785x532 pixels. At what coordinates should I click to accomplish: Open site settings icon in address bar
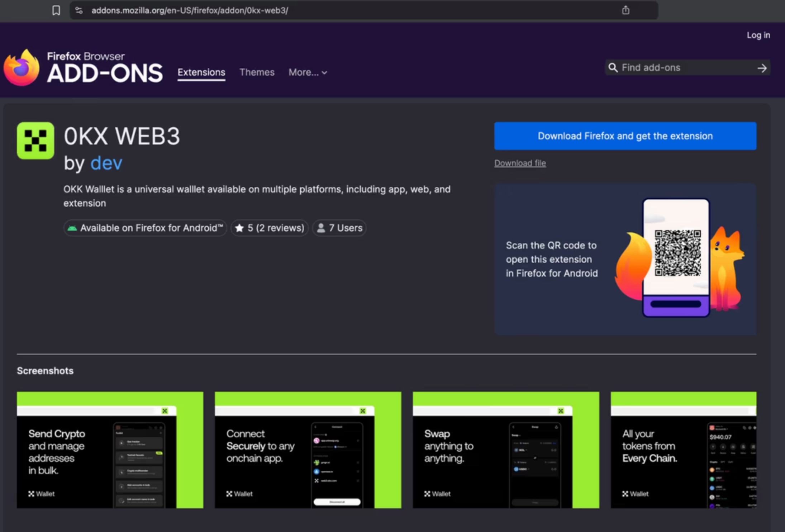coord(79,10)
